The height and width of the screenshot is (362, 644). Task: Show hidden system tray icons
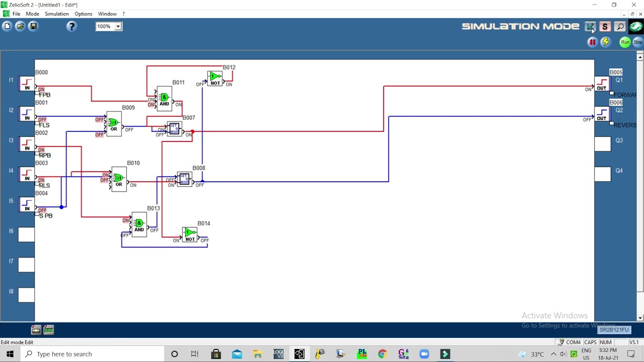[x=553, y=354]
